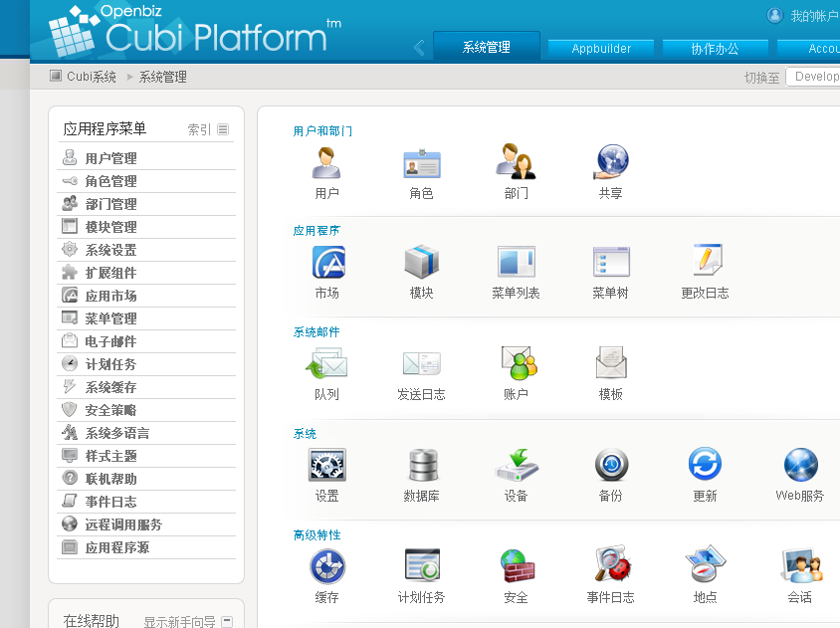
Task: Open the 发送日志 (Send log) icon
Action: tap(422, 363)
